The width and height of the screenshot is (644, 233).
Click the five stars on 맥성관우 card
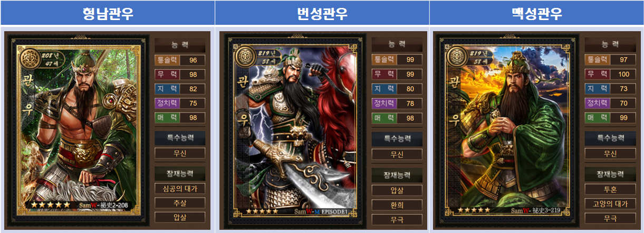pyautogui.click(x=474, y=210)
